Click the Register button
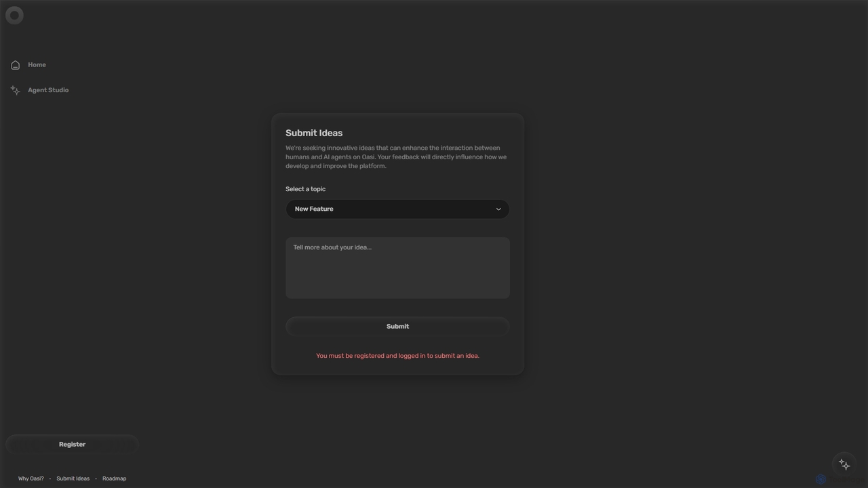Image resolution: width=868 pixels, height=488 pixels. (x=72, y=445)
